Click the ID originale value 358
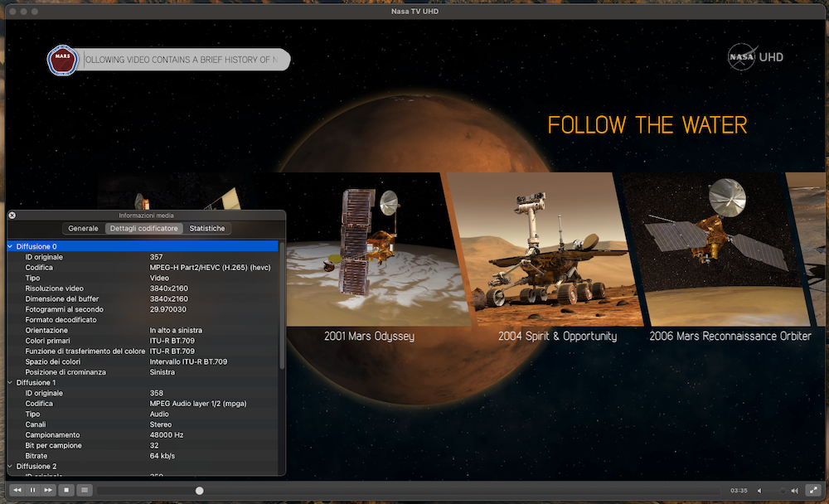Viewport: 829px width, 504px height. 156,393
